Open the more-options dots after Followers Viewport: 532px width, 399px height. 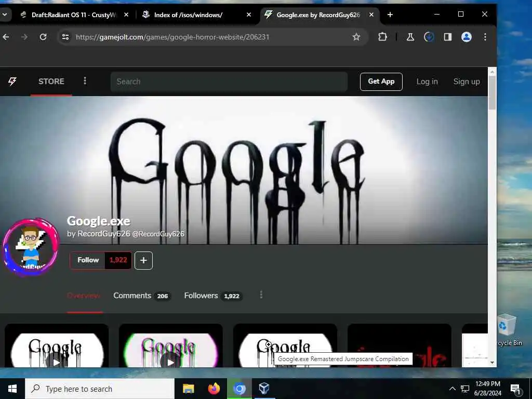coord(261,295)
